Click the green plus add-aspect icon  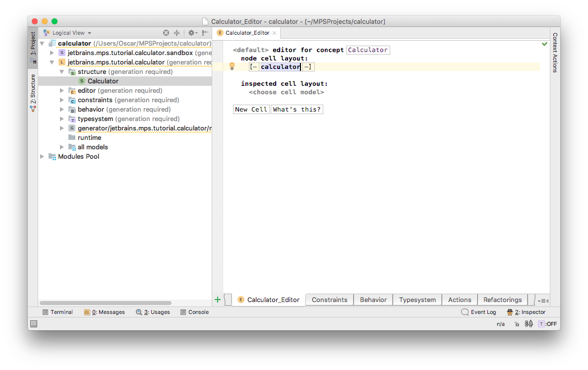tap(218, 300)
